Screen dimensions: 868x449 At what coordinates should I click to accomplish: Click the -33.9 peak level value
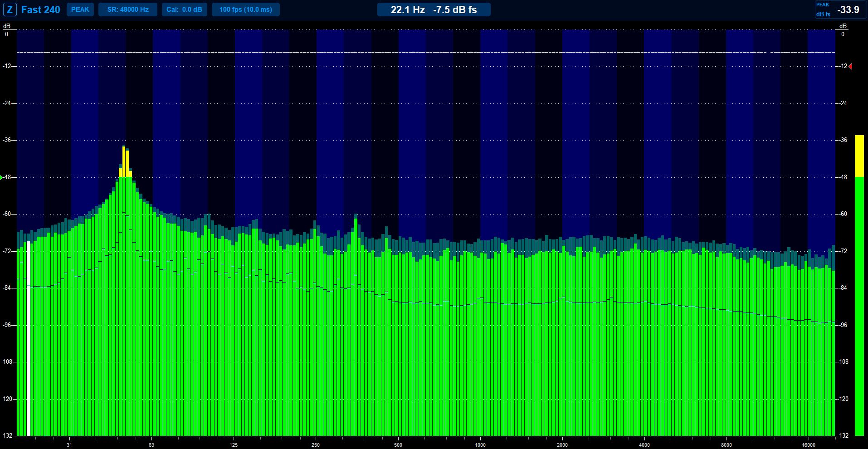848,10
